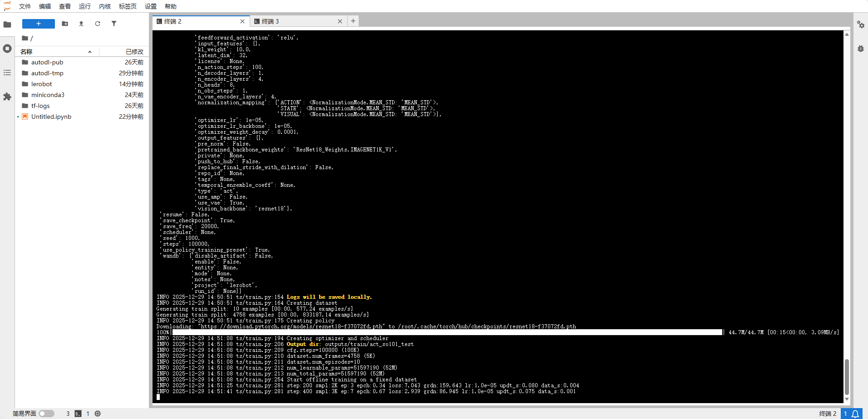Open running terminals and kernels panel

[x=7, y=49]
